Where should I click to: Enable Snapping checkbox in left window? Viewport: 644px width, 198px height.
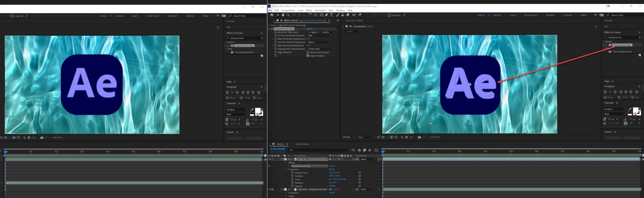point(11,16)
